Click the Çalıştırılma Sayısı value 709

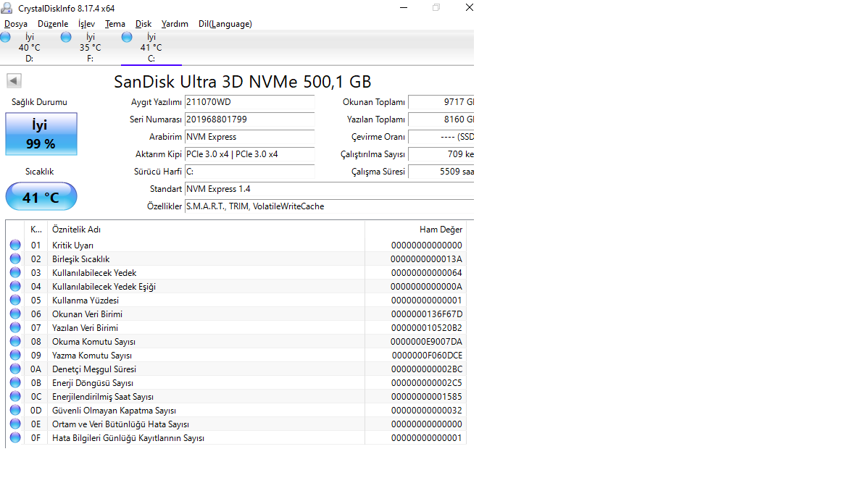point(441,154)
